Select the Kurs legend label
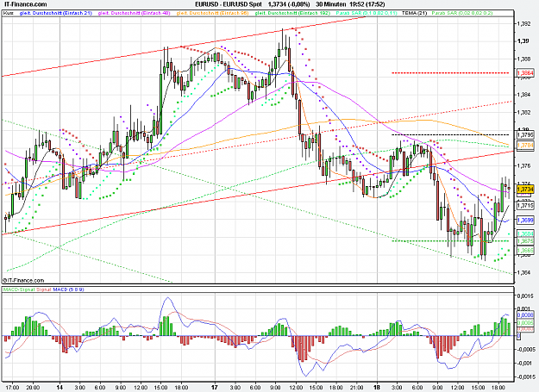 point(9,13)
